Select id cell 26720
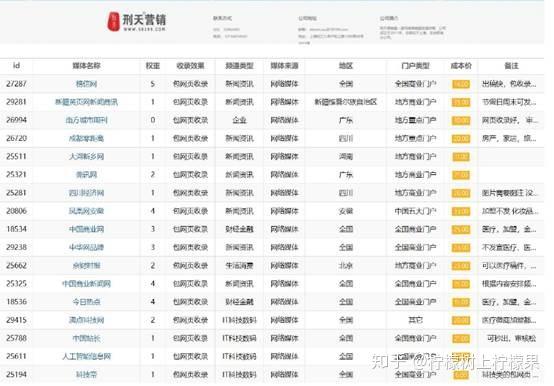 coord(16,138)
